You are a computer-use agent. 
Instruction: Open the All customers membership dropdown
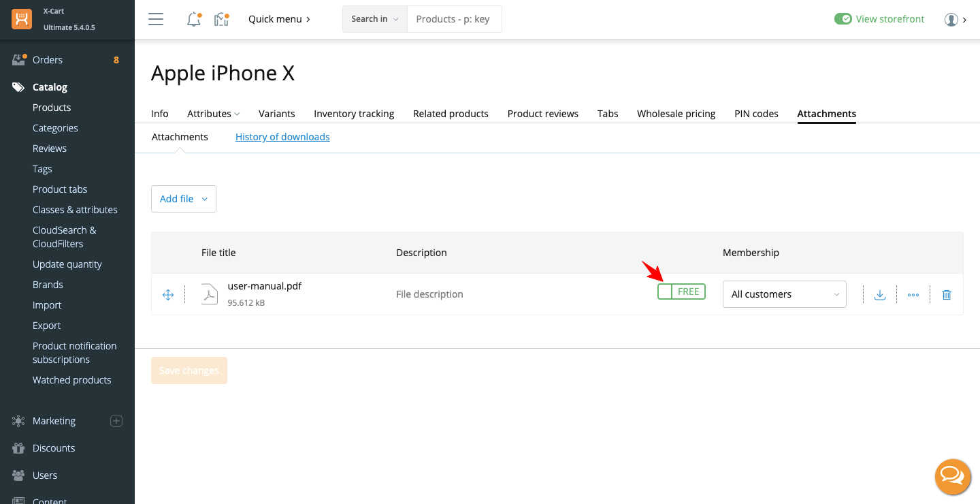pos(784,294)
